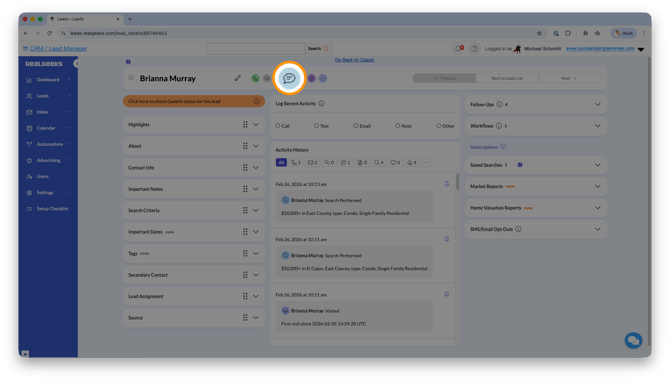This screenshot has height=382, width=670.
Task: Open the text message conversation icon
Action: tap(289, 78)
